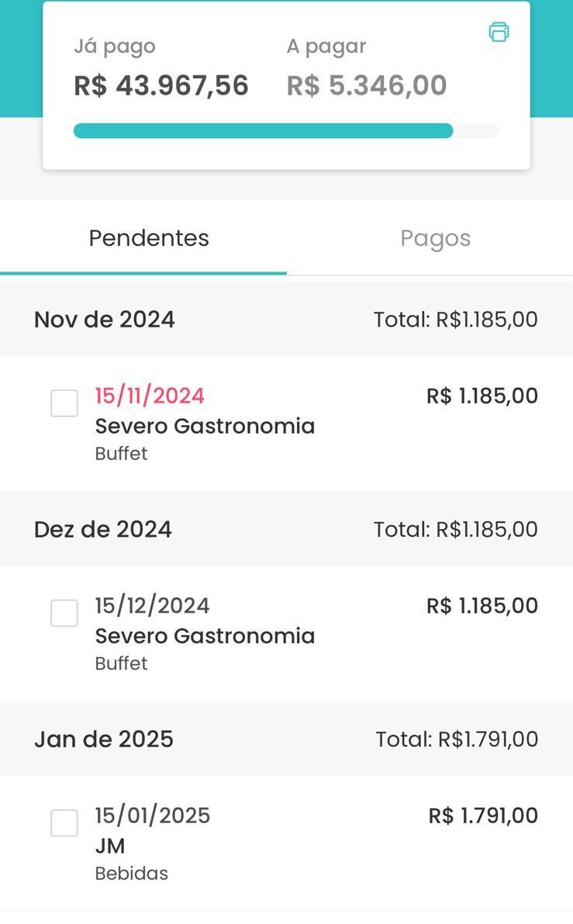Tap the Dez de 2024 section header
Screen dimensions: 573x924
[103, 529]
